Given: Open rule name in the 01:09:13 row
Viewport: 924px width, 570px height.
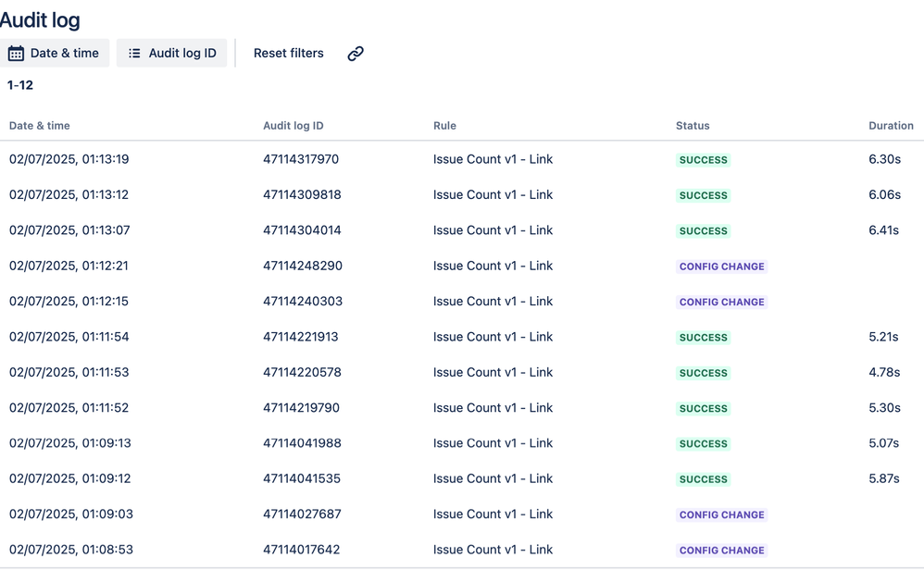Looking at the screenshot, I should 493,443.
